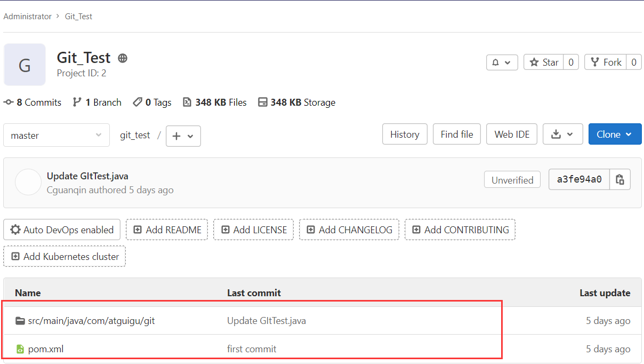Click 5 days ago in the pom.xml row

pyautogui.click(x=608, y=349)
